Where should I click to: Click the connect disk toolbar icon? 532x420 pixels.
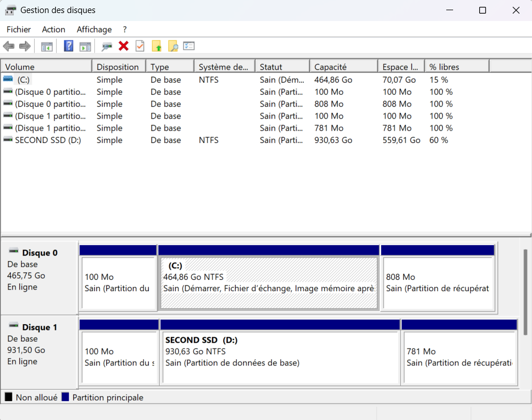tap(107, 47)
